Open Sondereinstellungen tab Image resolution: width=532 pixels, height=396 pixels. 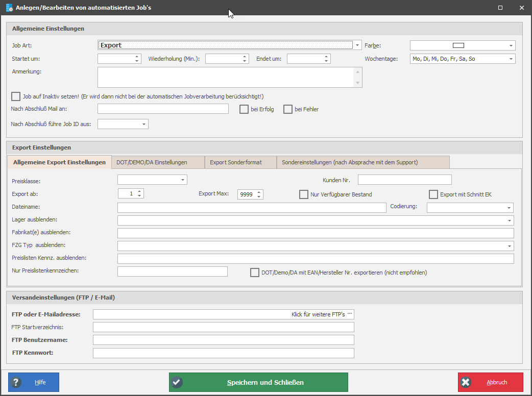coord(364,162)
